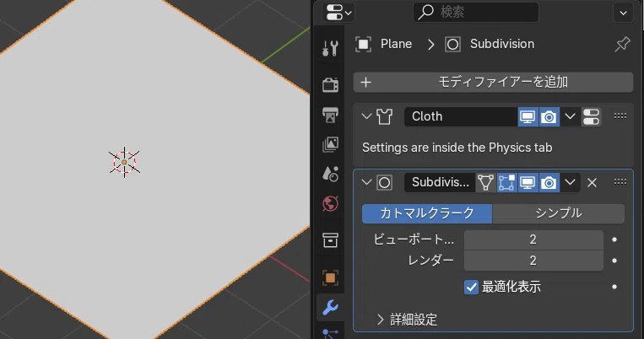This screenshot has width=644, height=339.
Task: Click the Subdivis... modifier name field
Action: [440, 183]
